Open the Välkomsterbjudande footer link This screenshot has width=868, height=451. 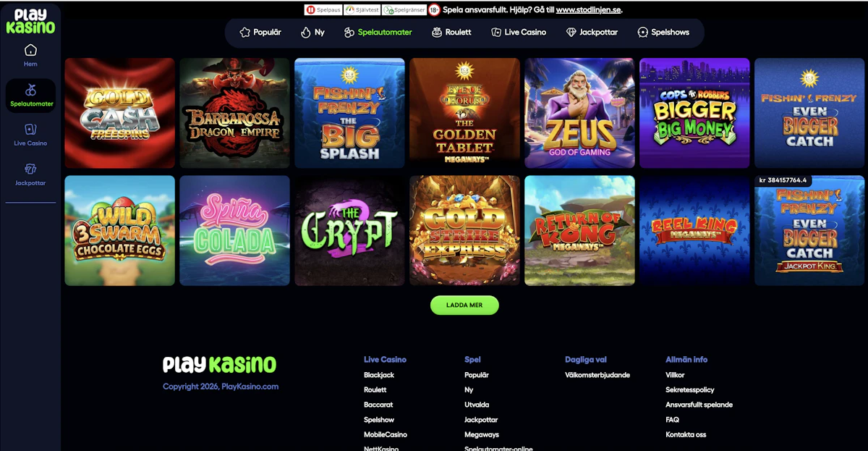point(597,375)
